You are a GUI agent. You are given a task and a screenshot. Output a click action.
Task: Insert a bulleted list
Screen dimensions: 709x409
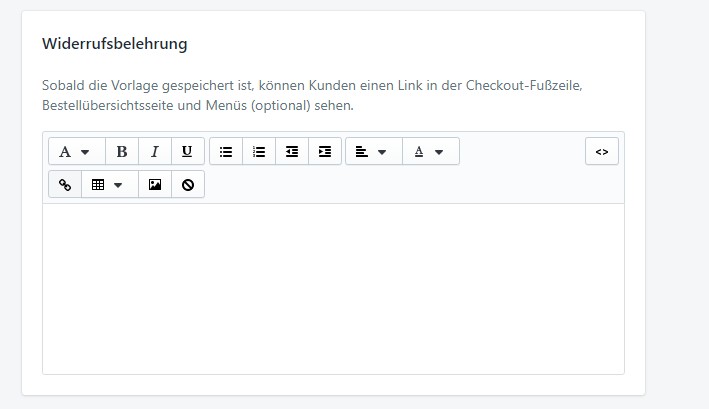click(x=226, y=152)
